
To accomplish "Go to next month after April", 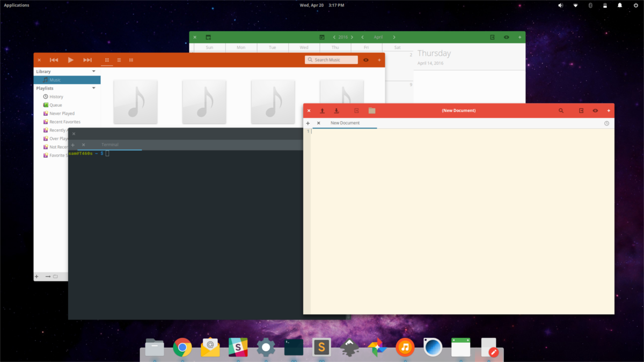I will point(394,37).
